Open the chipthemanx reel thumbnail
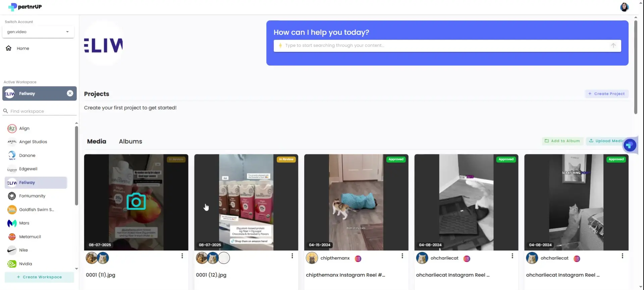 click(356, 202)
